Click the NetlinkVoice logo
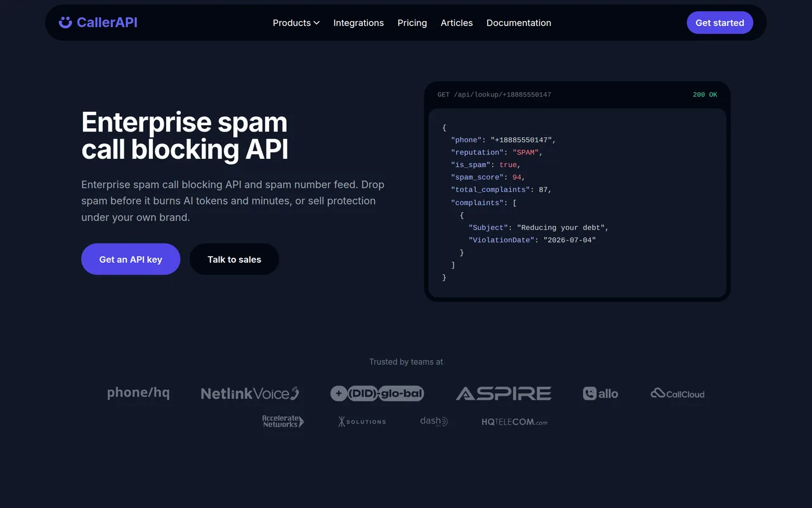Viewport: 812px width, 508px height. (x=250, y=394)
